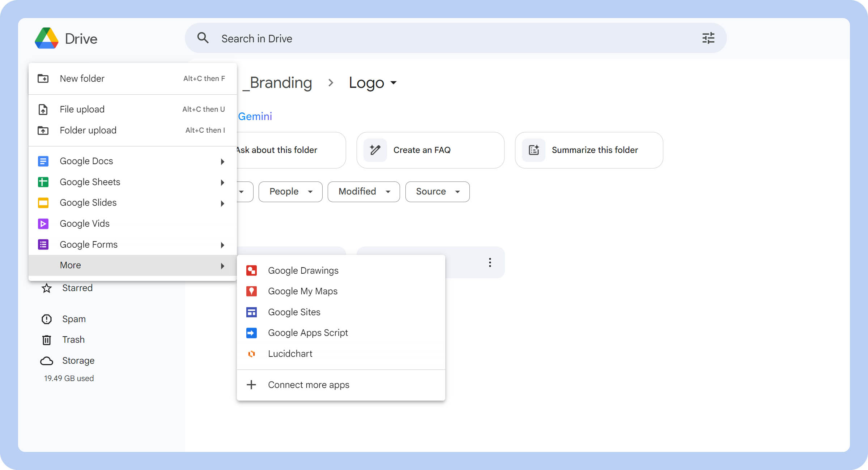
Task: Open the Source filter dropdown
Action: coord(437,192)
